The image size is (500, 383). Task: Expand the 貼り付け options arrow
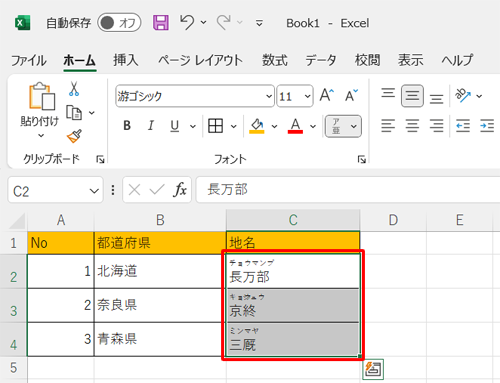(41, 135)
